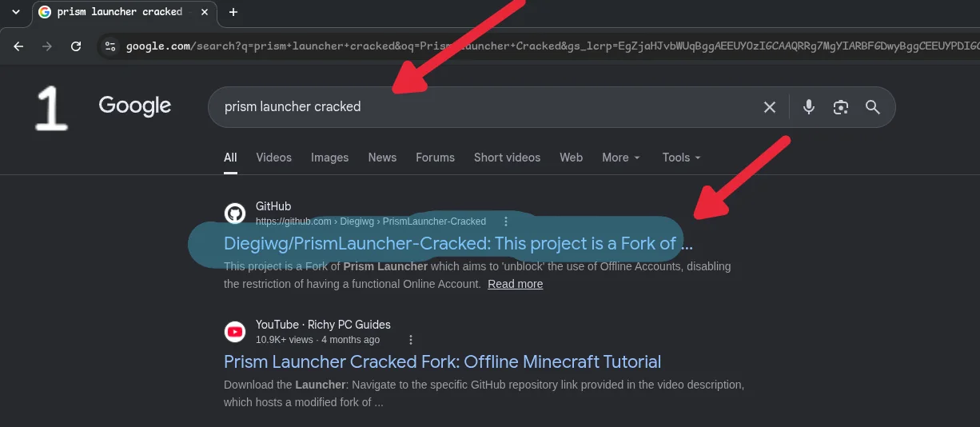Select the prism launcher cracked browser tab

[x=124, y=12]
